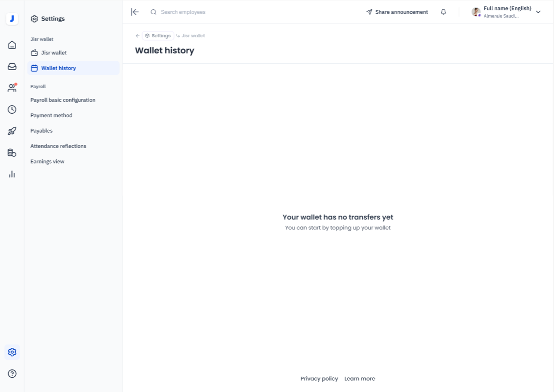The width and height of the screenshot is (554, 392).
Task: Click the breadcrumb back arrow
Action: pos(137,36)
